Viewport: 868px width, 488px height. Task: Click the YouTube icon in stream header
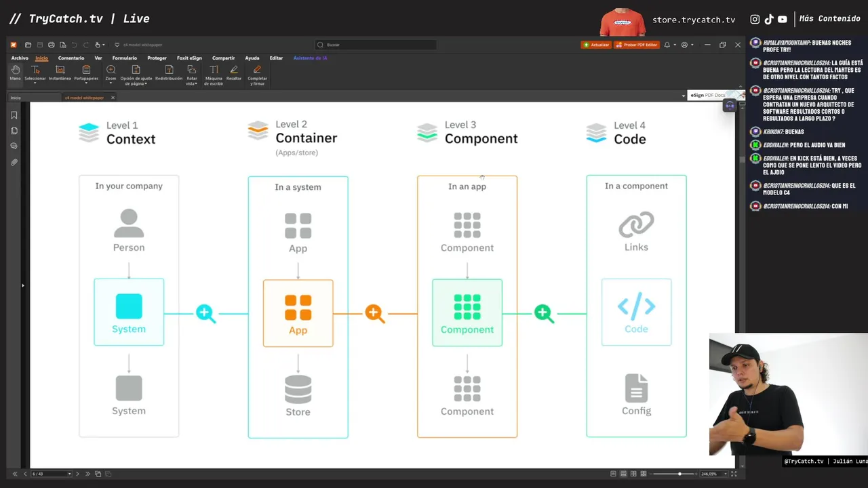pos(782,20)
